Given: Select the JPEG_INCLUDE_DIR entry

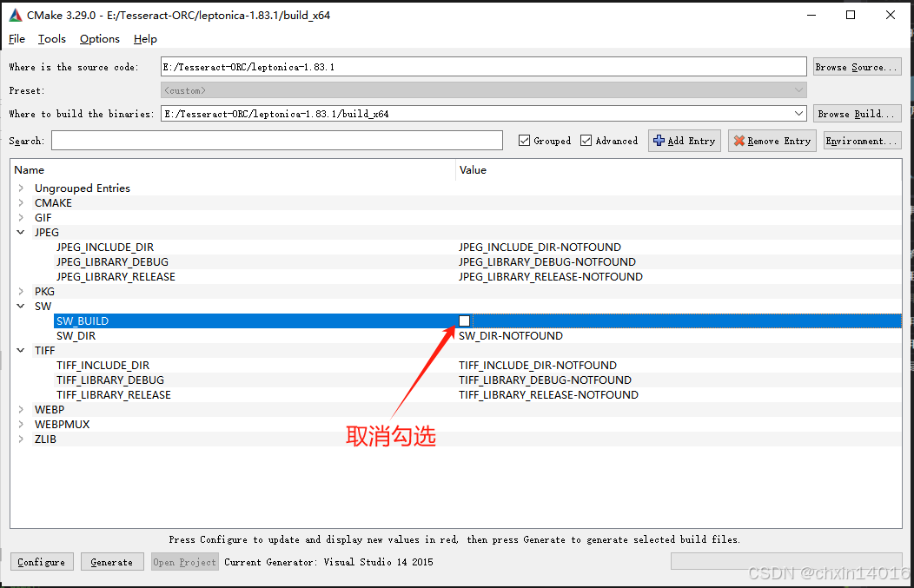Looking at the screenshot, I should [105, 247].
